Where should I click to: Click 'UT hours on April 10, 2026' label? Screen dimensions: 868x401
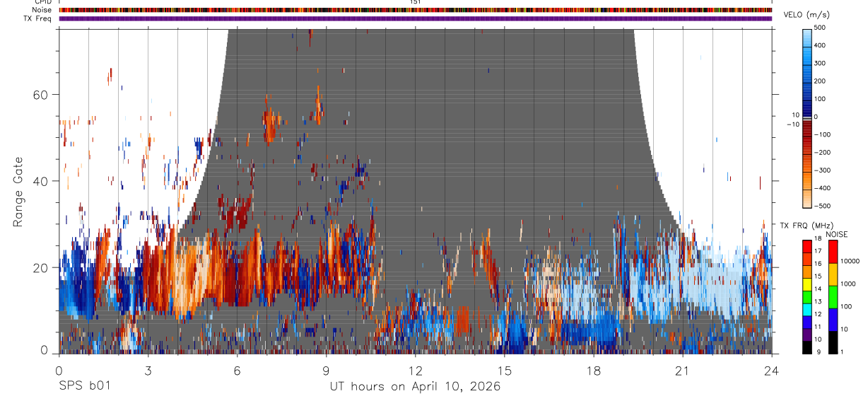coord(415,387)
